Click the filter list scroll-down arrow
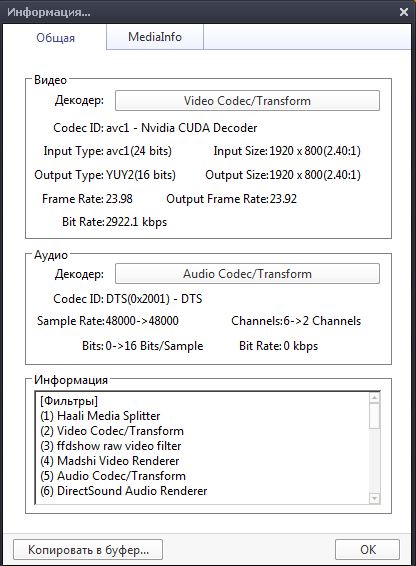 coord(375,498)
